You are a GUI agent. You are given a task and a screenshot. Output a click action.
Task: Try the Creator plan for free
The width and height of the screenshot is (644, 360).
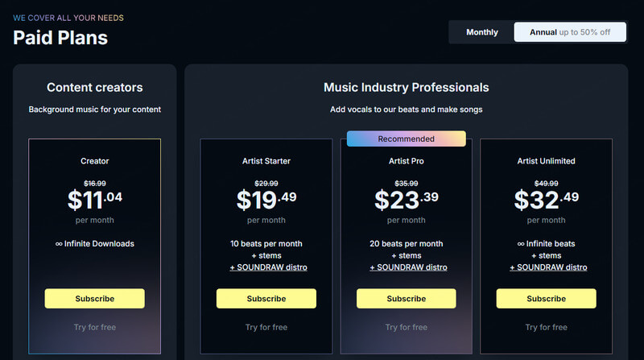pos(94,327)
